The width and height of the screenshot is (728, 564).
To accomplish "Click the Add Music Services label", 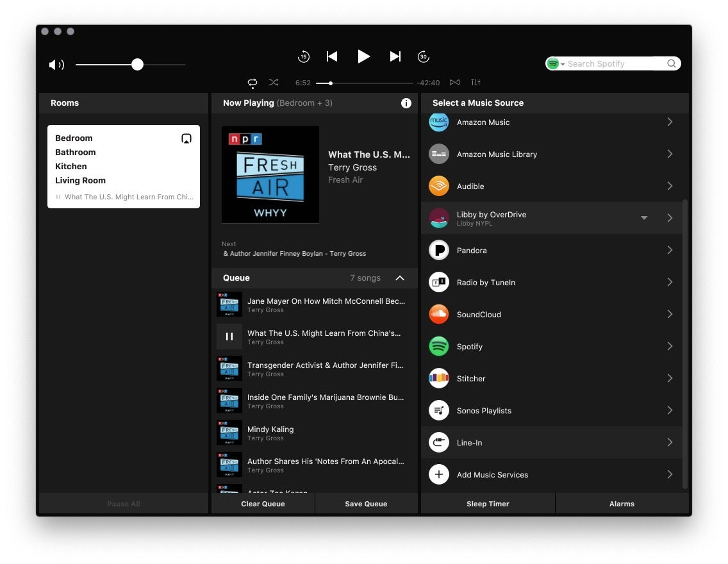I will coord(493,474).
